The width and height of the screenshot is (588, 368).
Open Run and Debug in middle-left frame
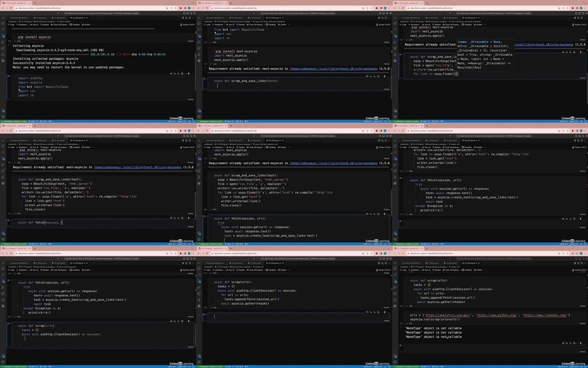point(3,164)
